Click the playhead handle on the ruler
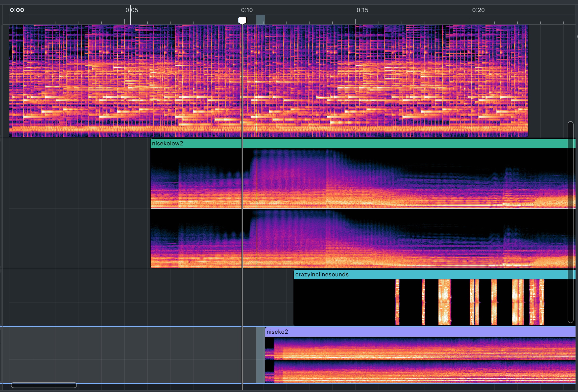Image resolution: width=578 pixels, height=392 pixels. (x=242, y=20)
